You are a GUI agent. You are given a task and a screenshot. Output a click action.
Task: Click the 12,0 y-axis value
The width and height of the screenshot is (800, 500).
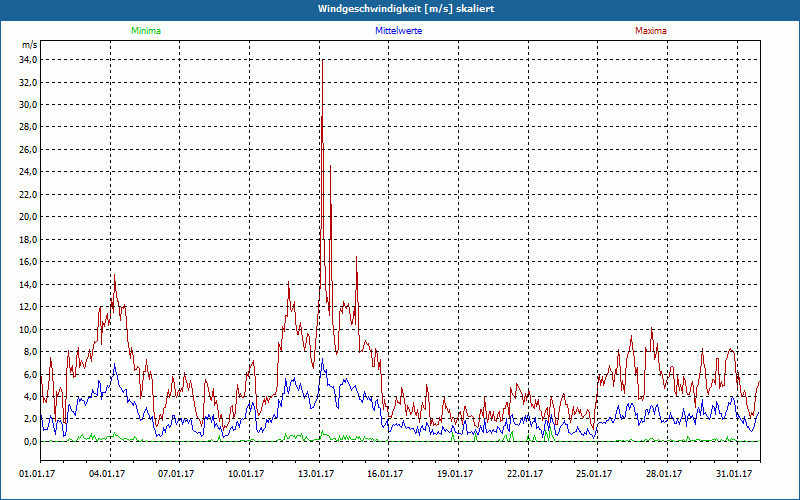coord(28,306)
